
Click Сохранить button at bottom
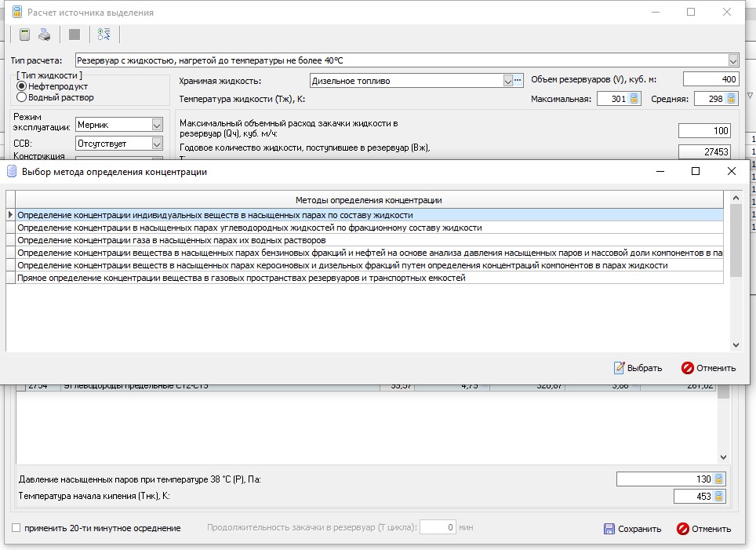(x=632, y=529)
